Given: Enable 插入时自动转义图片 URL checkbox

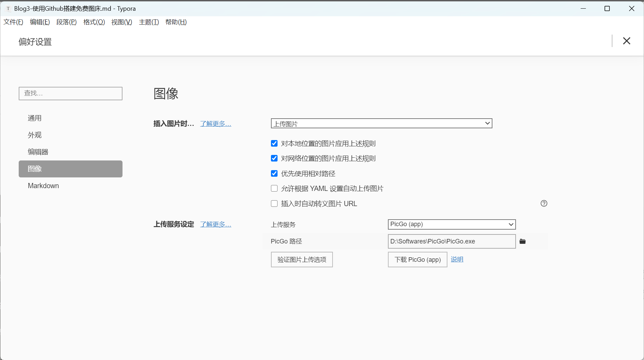Looking at the screenshot, I should [274, 203].
